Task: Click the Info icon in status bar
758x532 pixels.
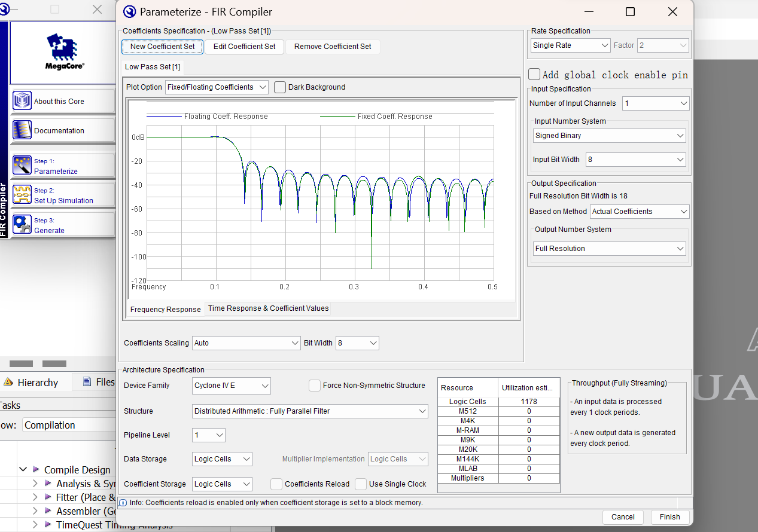Action: pos(123,503)
